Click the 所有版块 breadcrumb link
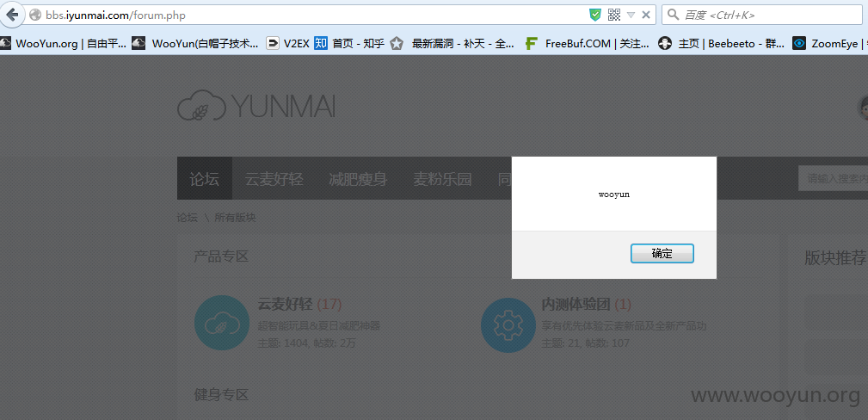 (235, 218)
